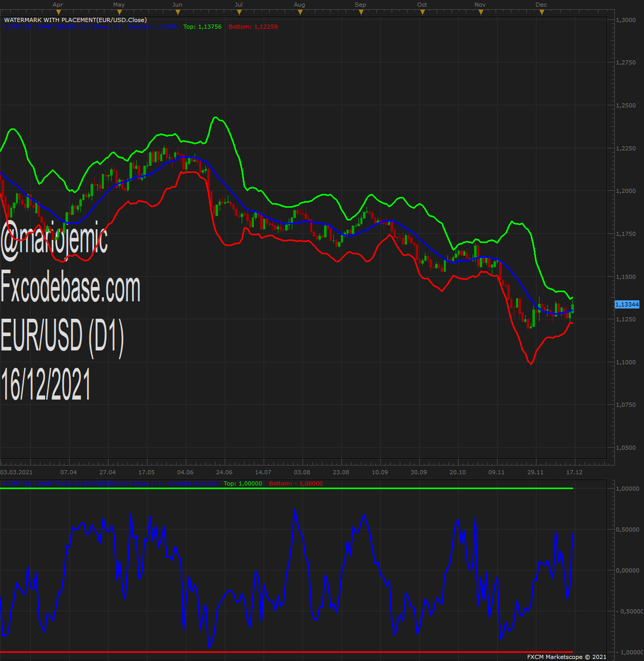Click the Top: 1,13756 value
Image resolution: width=644 pixels, height=661 pixels.
(x=202, y=27)
